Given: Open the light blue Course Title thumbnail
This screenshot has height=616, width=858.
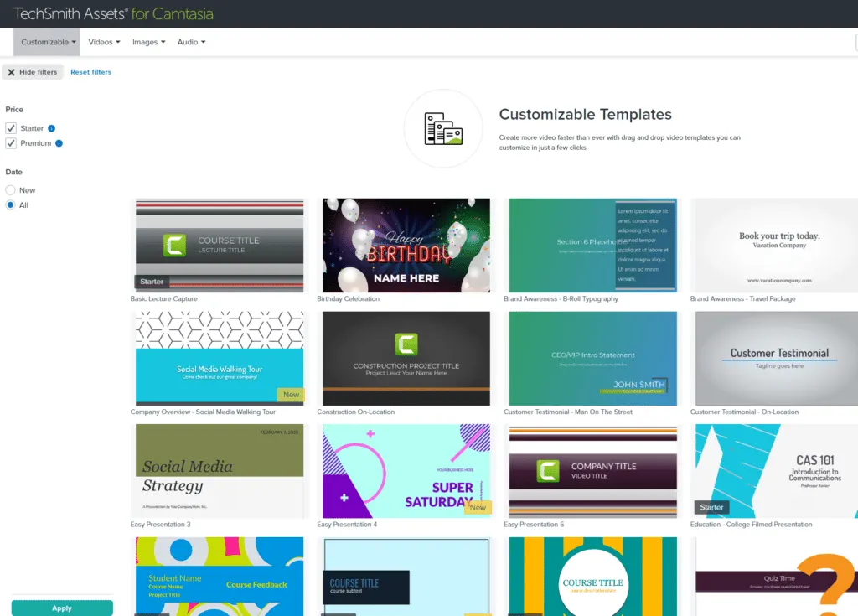Looking at the screenshot, I should coord(406,577).
